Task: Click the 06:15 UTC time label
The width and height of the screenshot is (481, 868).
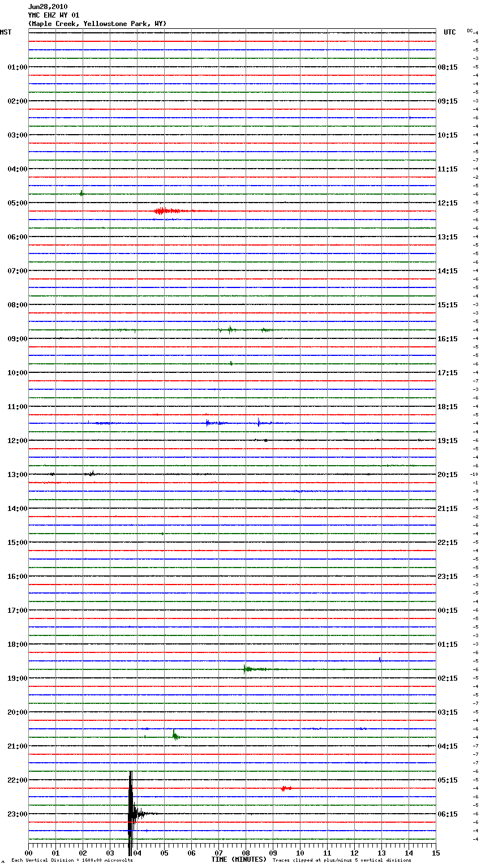Action: [x=448, y=814]
